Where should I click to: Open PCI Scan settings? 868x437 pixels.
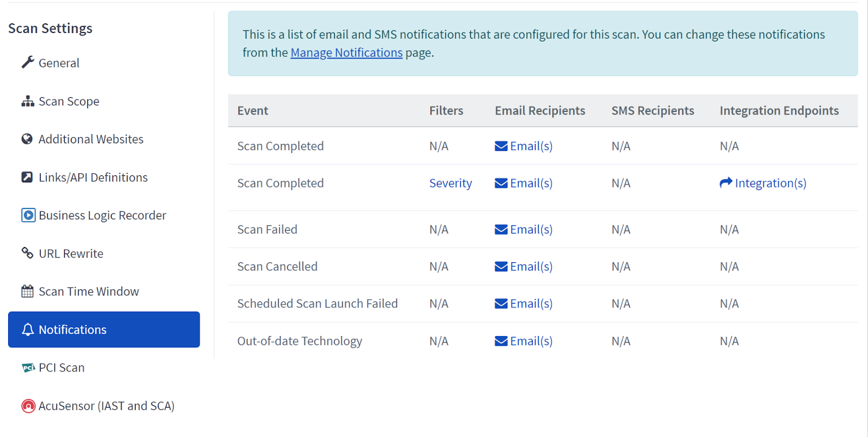[61, 368]
